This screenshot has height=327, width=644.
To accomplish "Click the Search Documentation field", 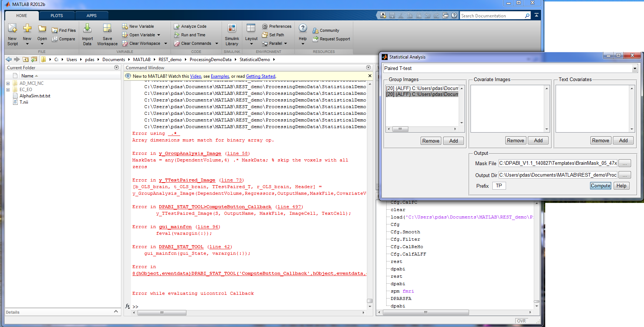I will (492, 16).
